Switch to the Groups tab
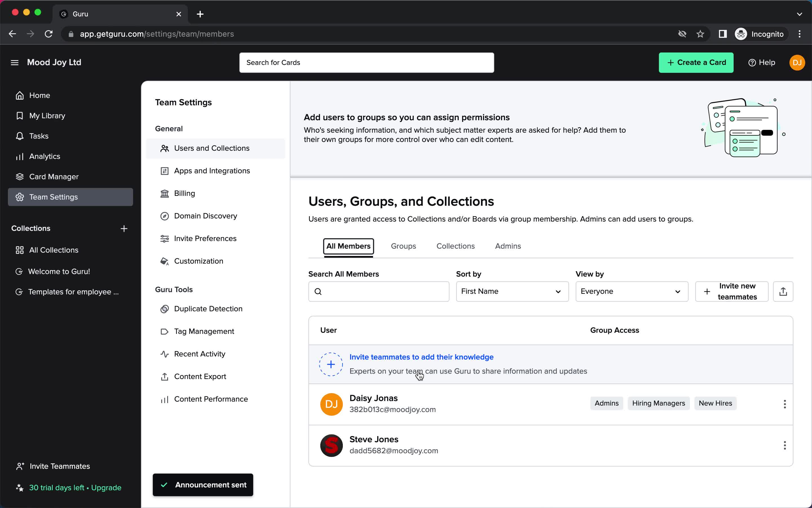The width and height of the screenshot is (812, 508). click(x=403, y=246)
